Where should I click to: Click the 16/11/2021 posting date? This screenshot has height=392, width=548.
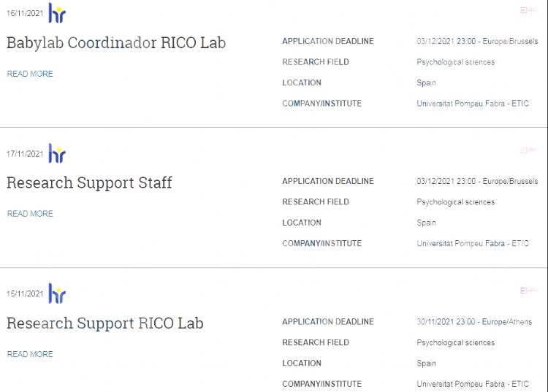25,13
